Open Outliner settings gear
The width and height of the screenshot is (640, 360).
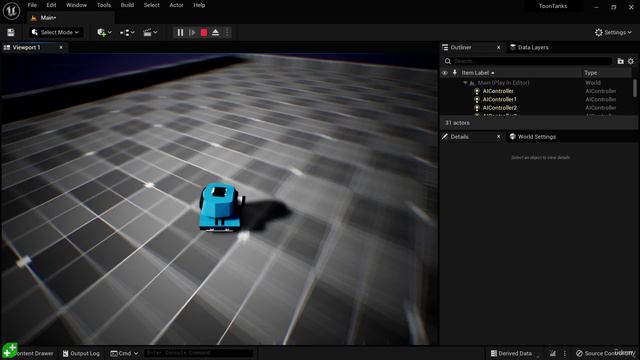point(631,61)
